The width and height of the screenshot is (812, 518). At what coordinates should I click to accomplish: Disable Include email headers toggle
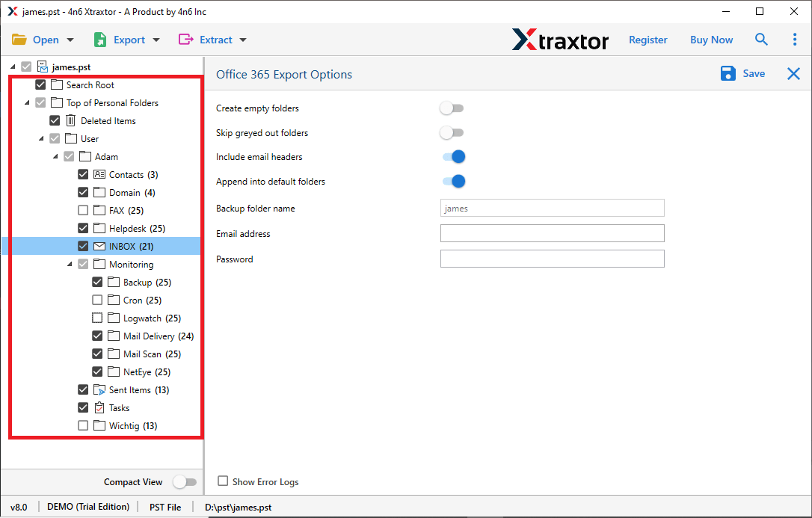[x=454, y=157]
